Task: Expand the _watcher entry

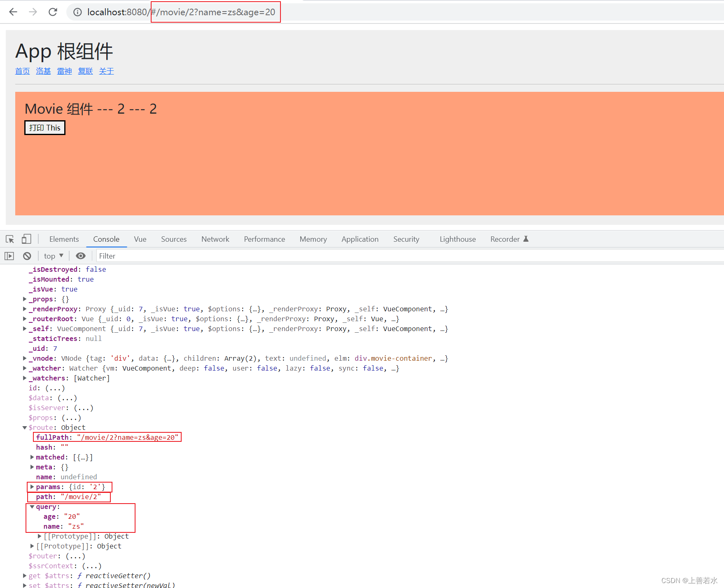Action: click(x=25, y=368)
